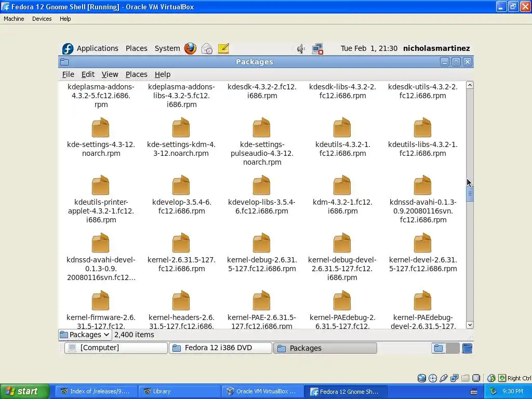Viewport: 532px width, 399px height.
Task: Open the GNOME Applications menu
Action: (x=97, y=48)
